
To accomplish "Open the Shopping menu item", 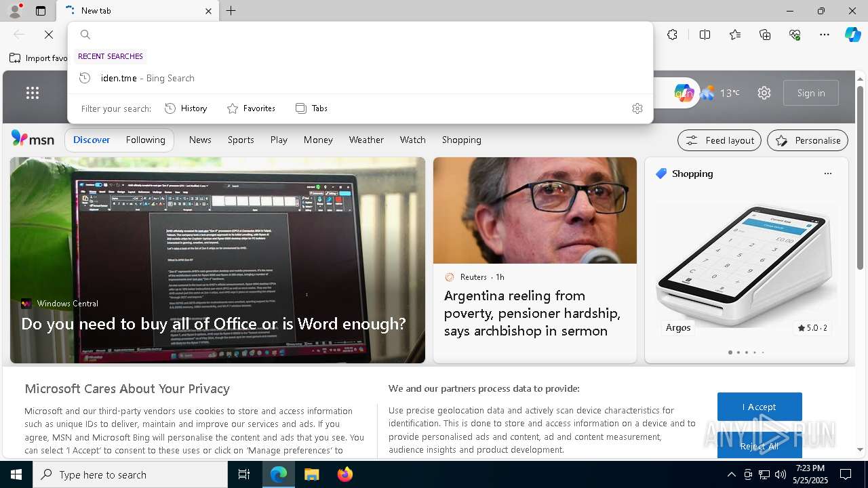I will (461, 140).
